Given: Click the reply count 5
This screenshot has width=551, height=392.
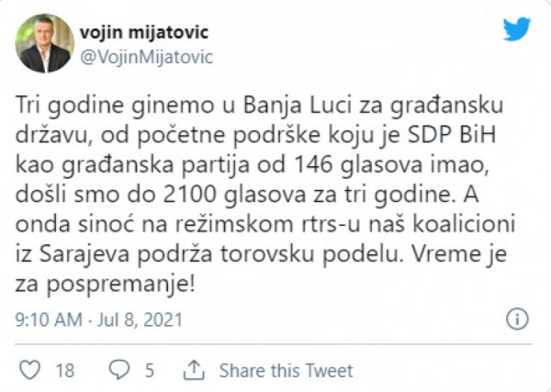Looking at the screenshot, I should tap(150, 371).
